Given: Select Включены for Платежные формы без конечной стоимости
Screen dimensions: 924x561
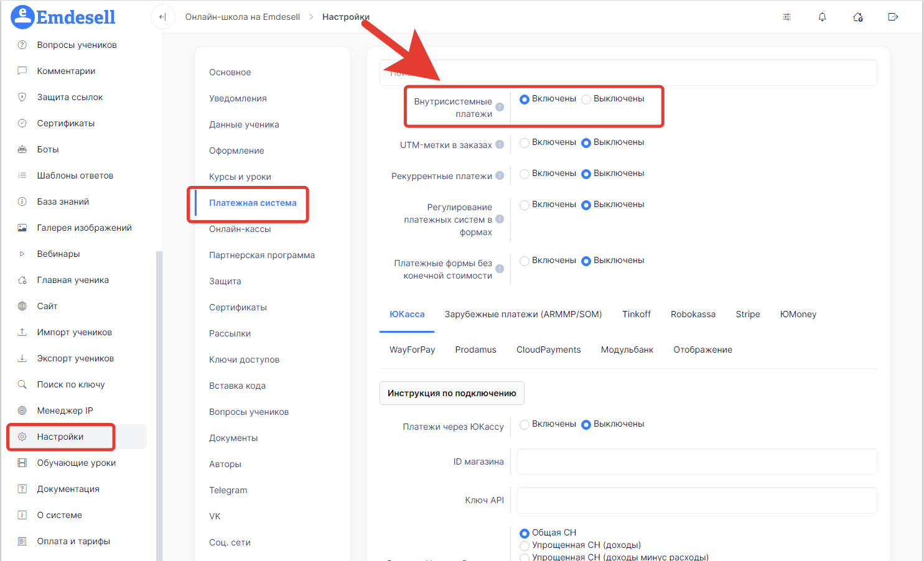Looking at the screenshot, I should (525, 261).
